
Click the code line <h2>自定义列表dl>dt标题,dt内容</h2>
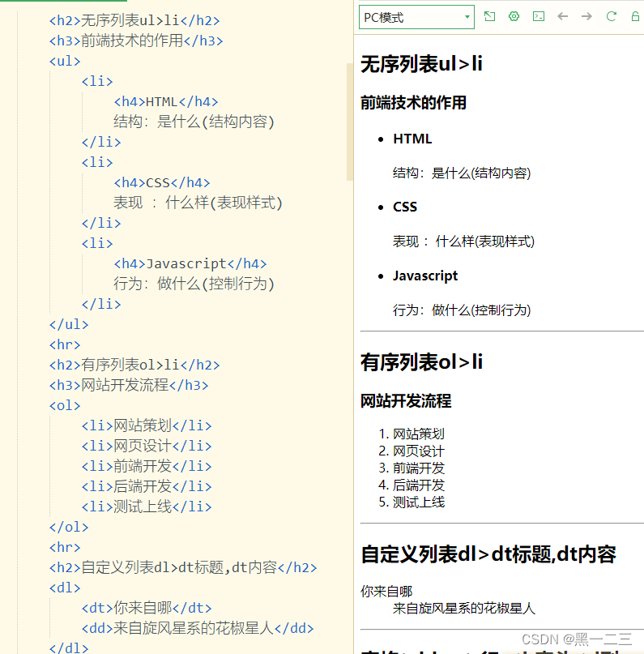(183, 567)
